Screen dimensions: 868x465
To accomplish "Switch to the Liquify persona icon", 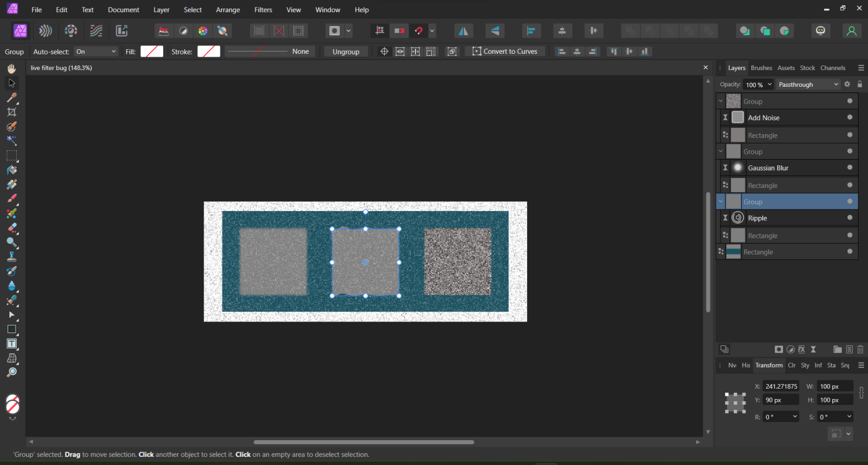I will tap(46, 31).
